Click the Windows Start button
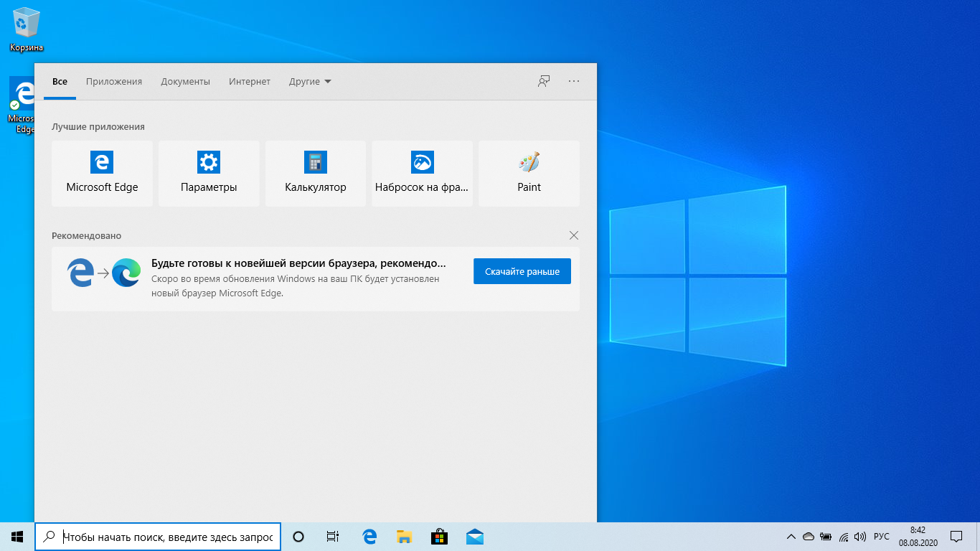The width and height of the screenshot is (980, 551). pyautogui.click(x=17, y=537)
